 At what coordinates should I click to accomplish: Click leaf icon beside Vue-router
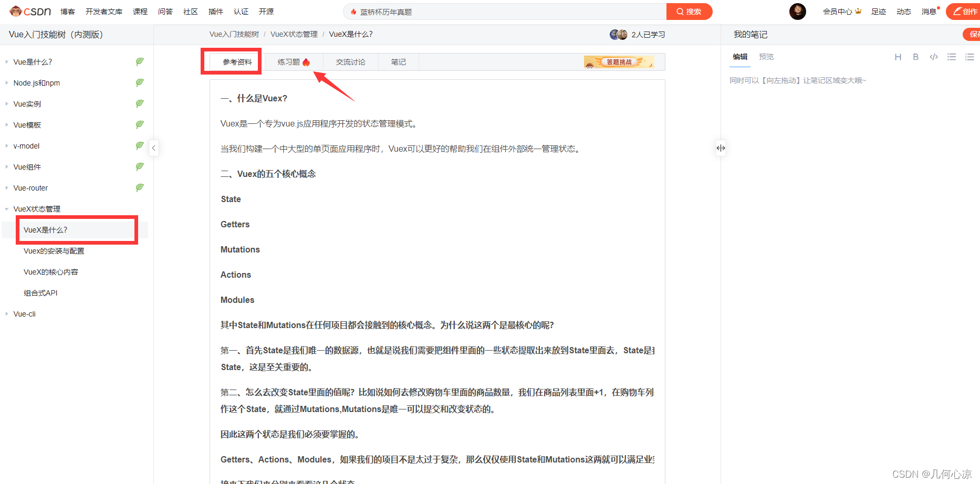(x=140, y=187)
